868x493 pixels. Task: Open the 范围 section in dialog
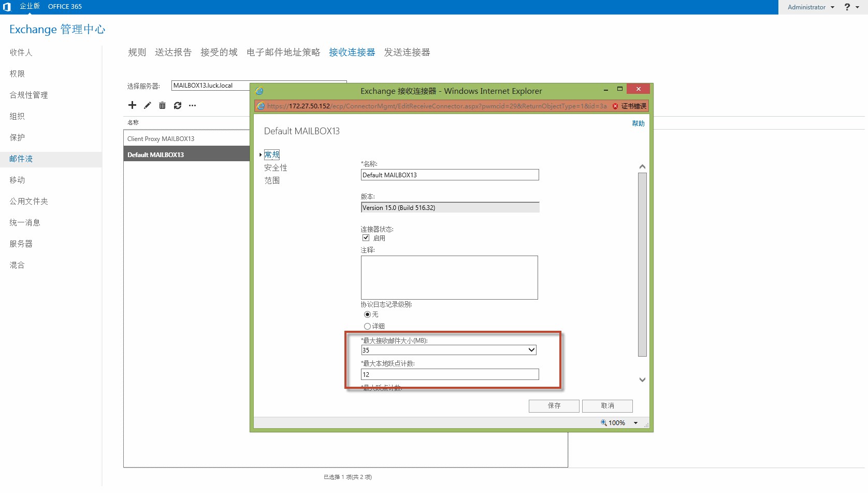pos(272,180)
